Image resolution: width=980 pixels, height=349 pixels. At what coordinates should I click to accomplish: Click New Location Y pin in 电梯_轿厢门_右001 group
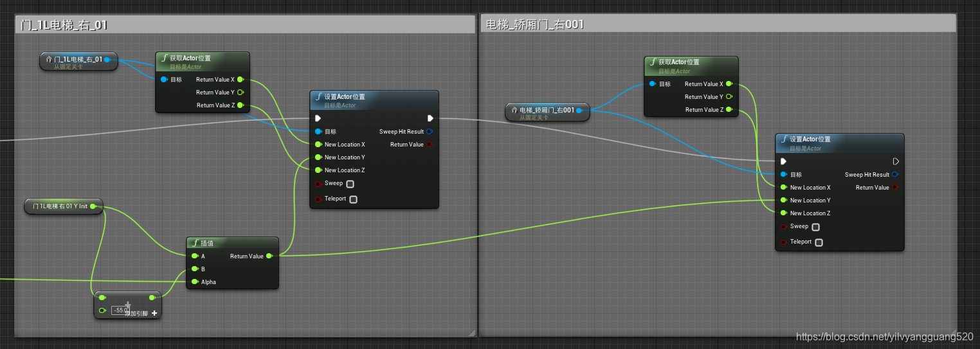tap(784, 201)
